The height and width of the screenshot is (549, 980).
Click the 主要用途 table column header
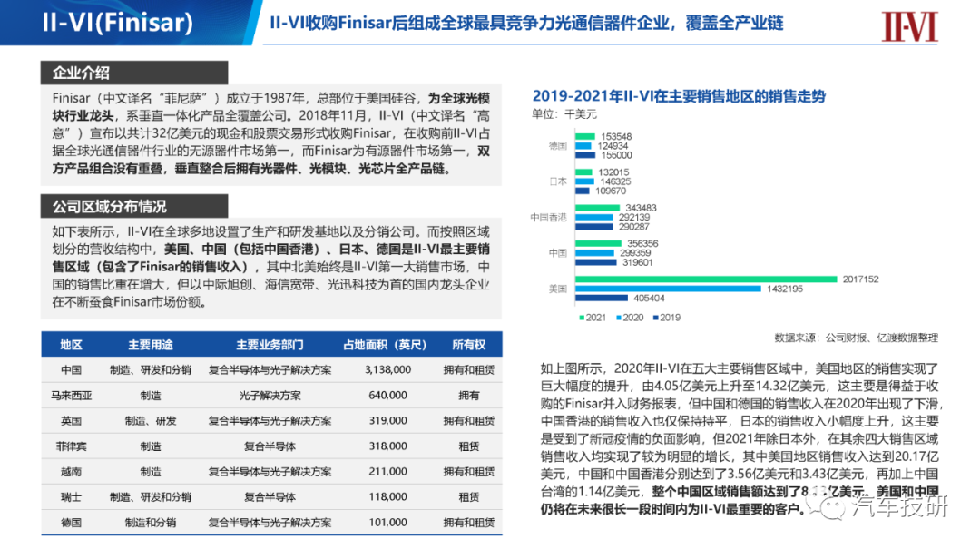(151, 345)
